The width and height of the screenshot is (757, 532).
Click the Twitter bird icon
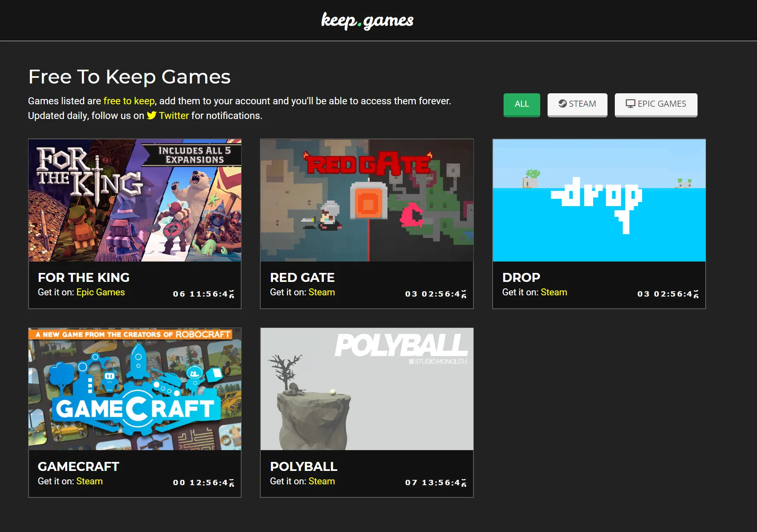152,116
